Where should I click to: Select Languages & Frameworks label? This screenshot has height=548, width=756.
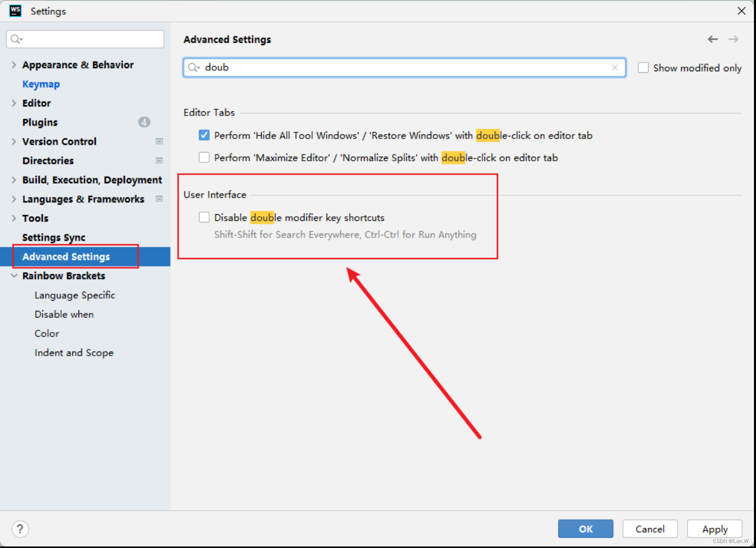click(x=83, y=199)
